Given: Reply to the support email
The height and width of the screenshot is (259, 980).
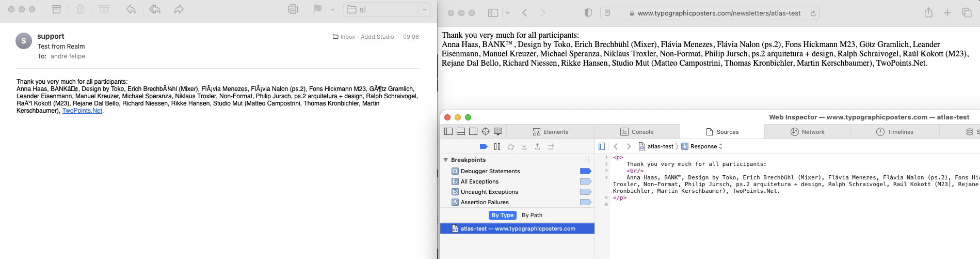Looking at the screenshot, I should click(x=131, y=9).
